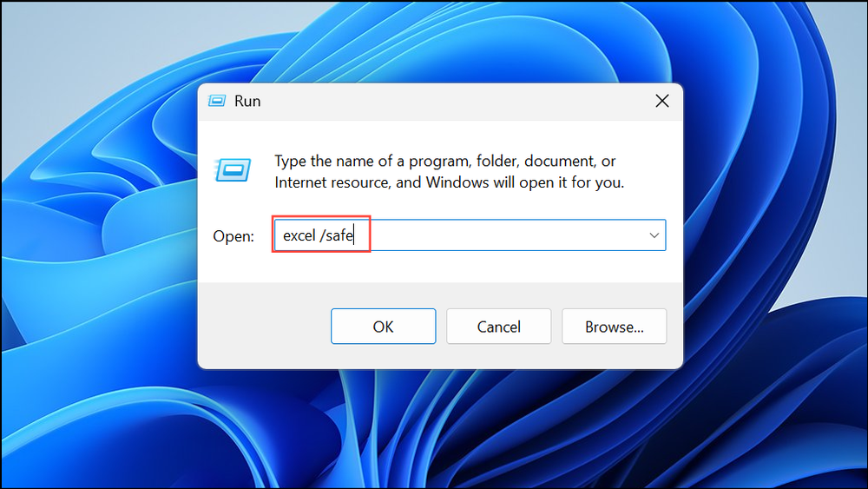Click the OK button in Run dialog
Image resolution: width=868 pixels, height=489 pixels.
coord(383,327)
